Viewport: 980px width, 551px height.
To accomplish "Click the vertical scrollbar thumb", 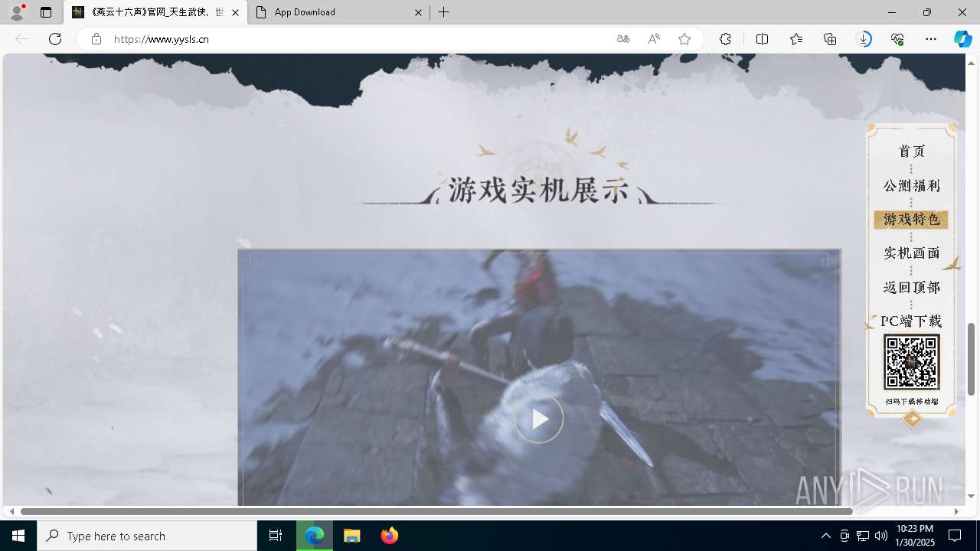I will (971, 359).
